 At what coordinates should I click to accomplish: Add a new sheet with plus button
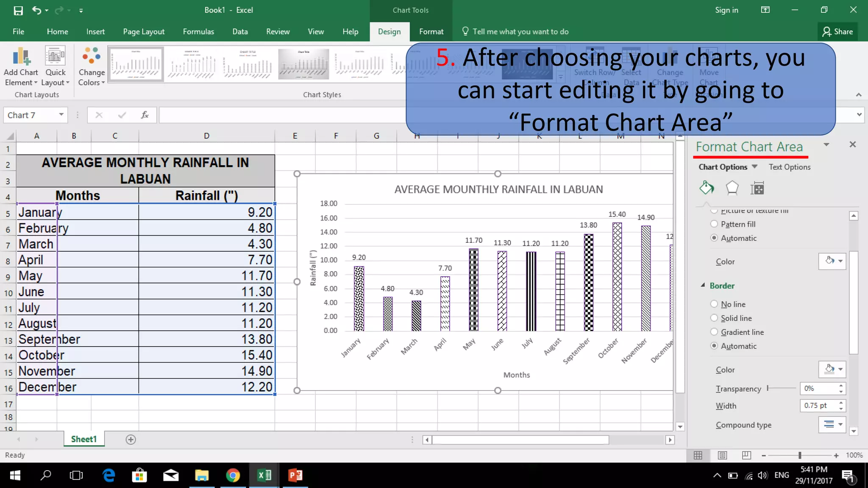[131, 440]
